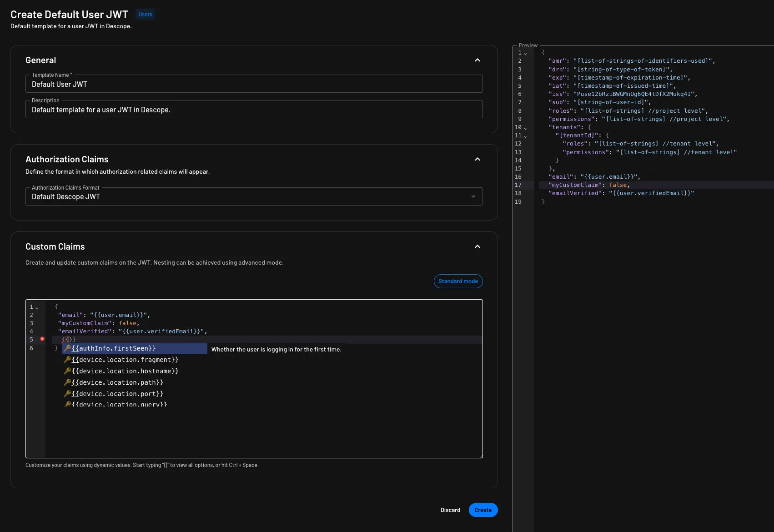Click the key icon beside authInfo.firstSeen

67,348
